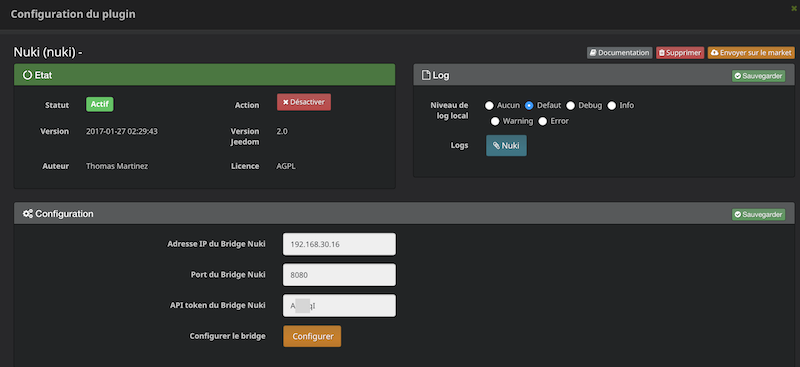The image size is (800, 367).
Task: Click the Nuki (nuki) plugin title
Action: tap(48, 52)
